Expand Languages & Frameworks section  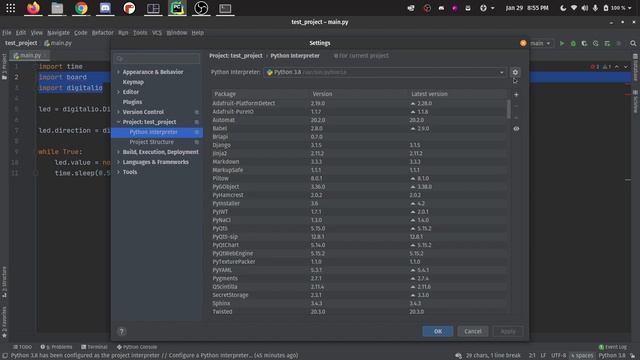119,162
